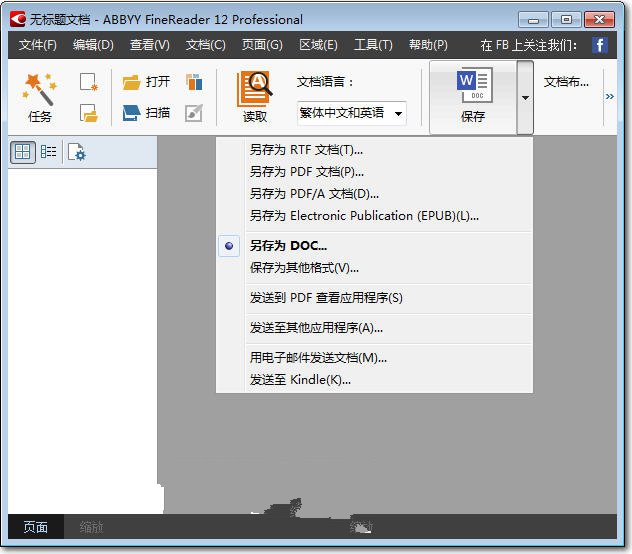Screen dimensions: 632x554
Task: Click the Read magnifier icon
Action: [x=254, y=89]
